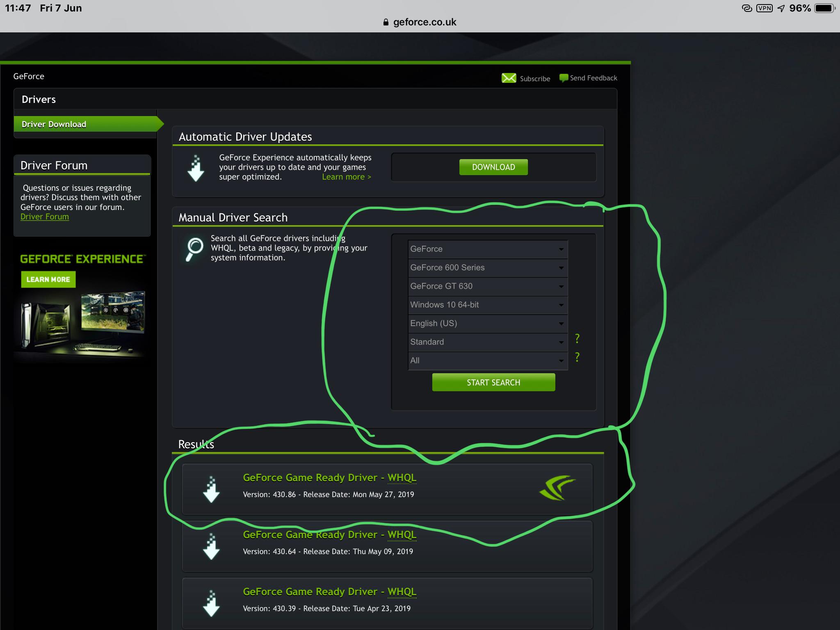This screenshot has width=840, height=630.
Task: Click the GeForce breadcrumb text
Action: click(x=29, y=76)
